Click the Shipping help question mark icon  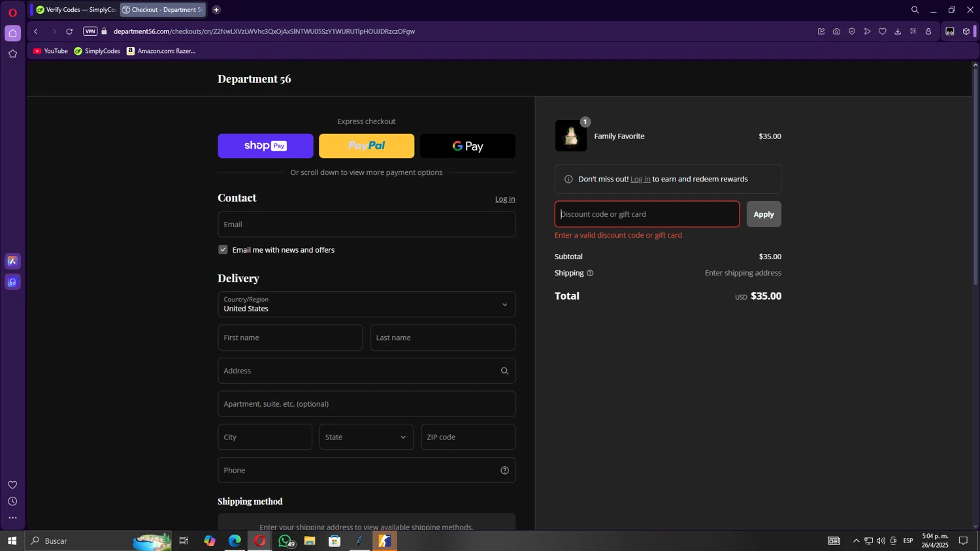[590, 273]
